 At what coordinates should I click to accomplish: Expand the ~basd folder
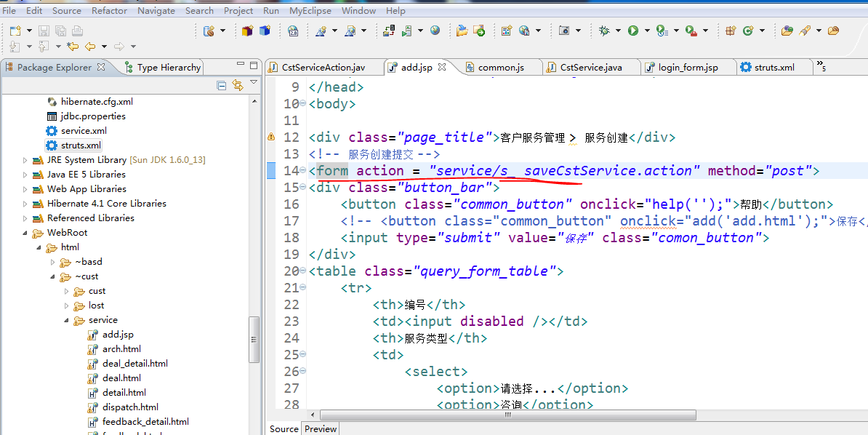click(52, 262)
